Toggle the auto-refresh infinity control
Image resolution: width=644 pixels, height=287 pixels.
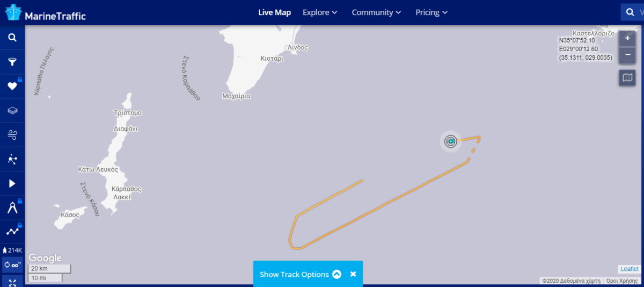coord(12,265)
